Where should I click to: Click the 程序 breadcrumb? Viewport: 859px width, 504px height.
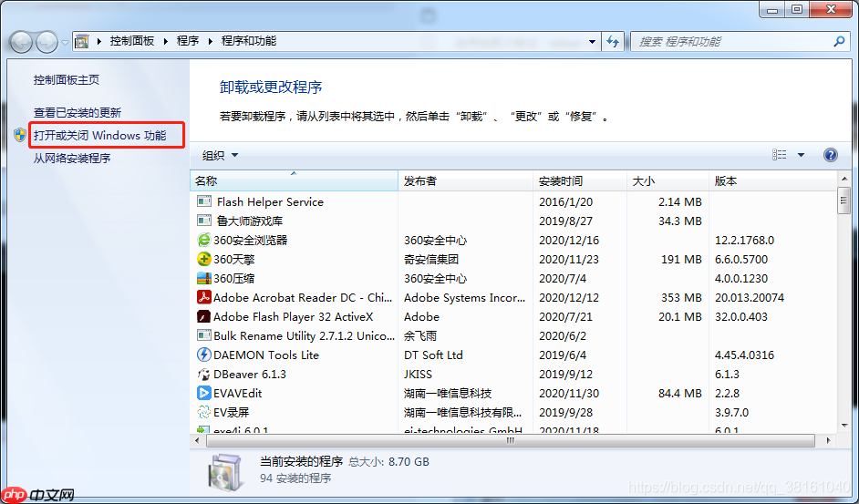[187, 41]
